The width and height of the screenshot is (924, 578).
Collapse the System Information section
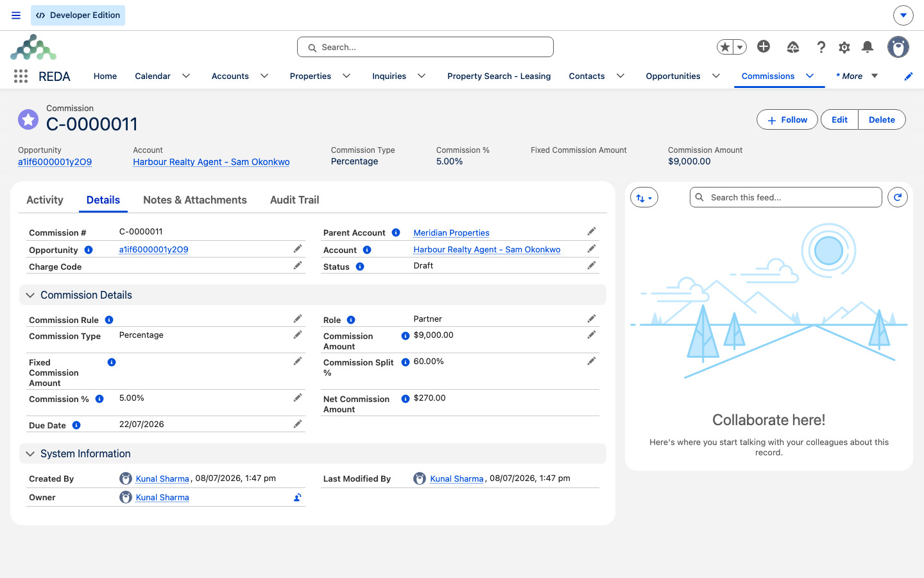pyautogui.click(x=30, y=454)
